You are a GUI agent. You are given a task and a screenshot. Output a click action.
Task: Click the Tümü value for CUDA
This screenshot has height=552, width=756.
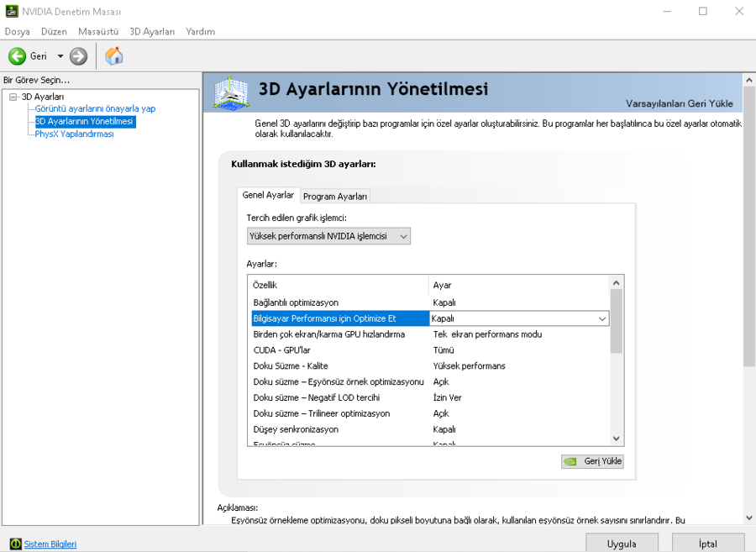(x=444, y=350)
